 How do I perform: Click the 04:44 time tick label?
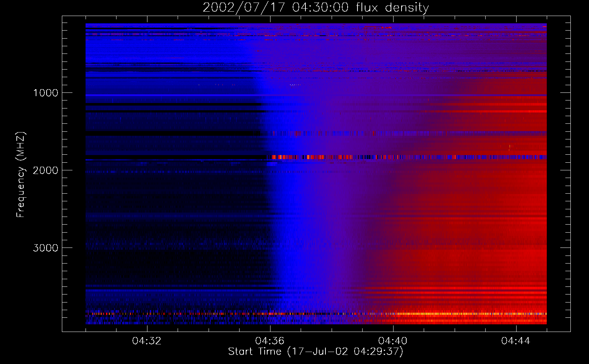[516, 341]
